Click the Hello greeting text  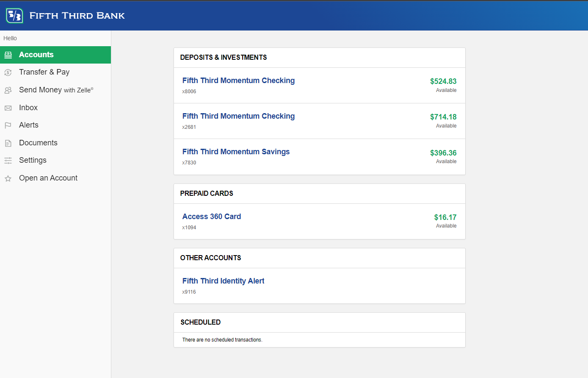(10, 38)
